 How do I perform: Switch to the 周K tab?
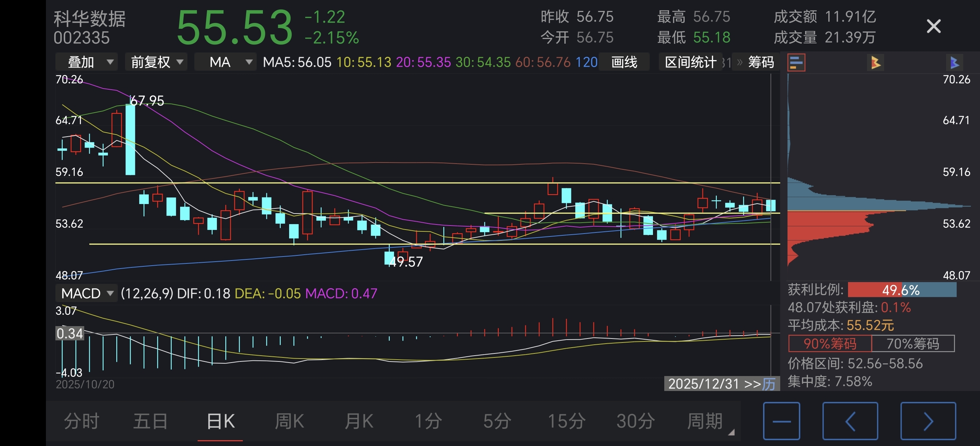click(x=289, y=421)
